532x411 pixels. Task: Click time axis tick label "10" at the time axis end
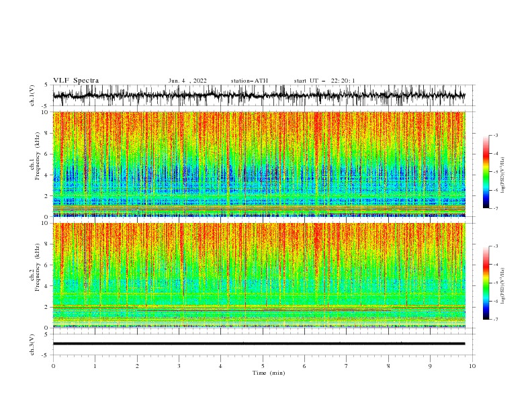point(472,366)
